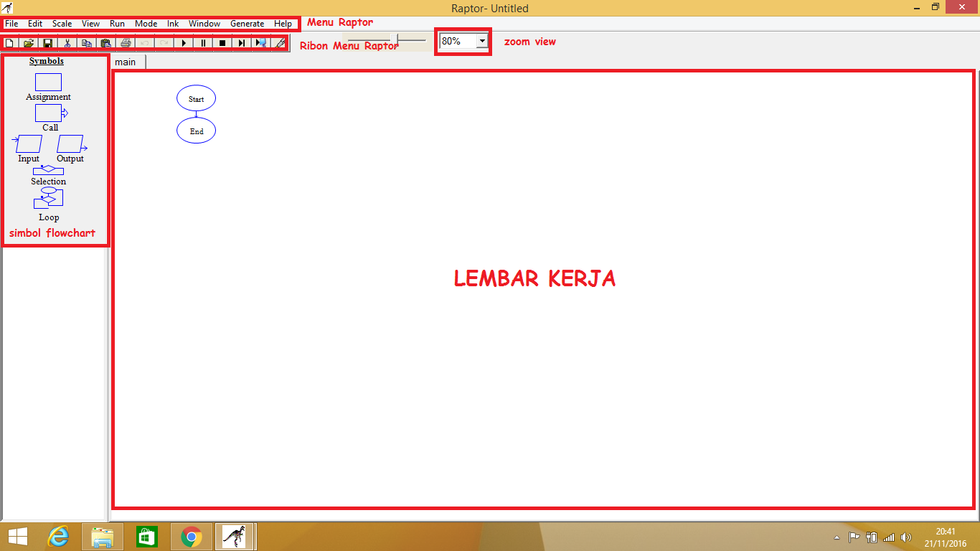Select the Call symbol
980x551 pixels.
(x=47, y=113)
